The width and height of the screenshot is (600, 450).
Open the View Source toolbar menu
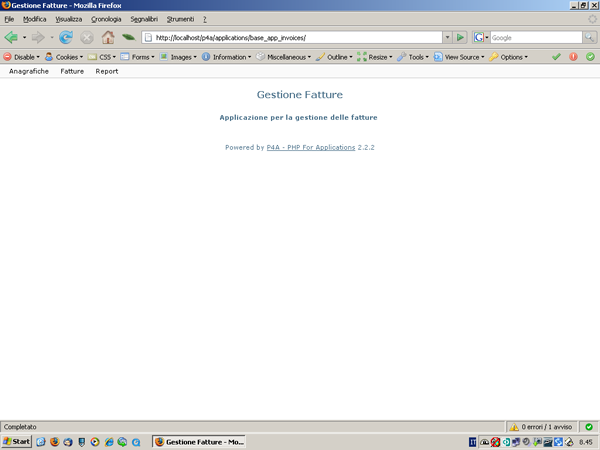(459, 57)
